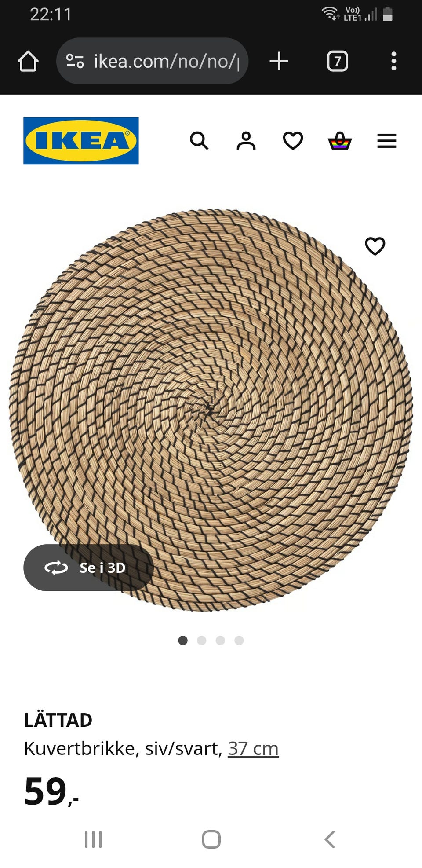
Task: Open a new browser tab with plus
Action: [x=279, y=61]
